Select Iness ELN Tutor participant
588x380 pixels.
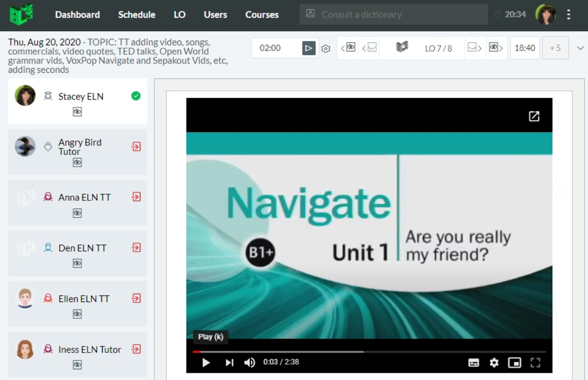click(77, 354)
